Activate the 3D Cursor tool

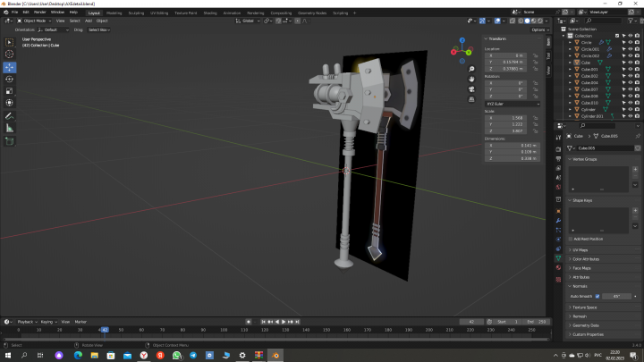point(10,55)
